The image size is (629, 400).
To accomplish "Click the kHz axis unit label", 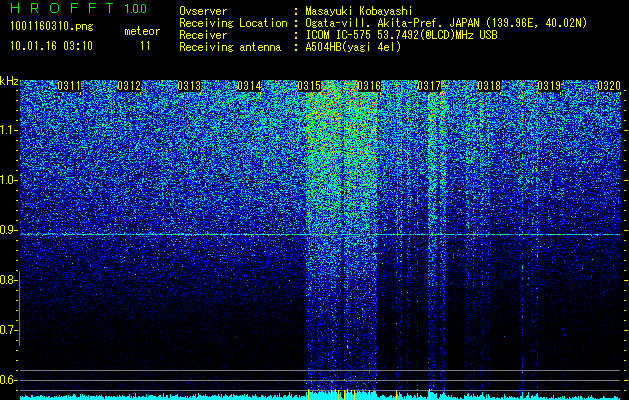I will click(9, 81).
